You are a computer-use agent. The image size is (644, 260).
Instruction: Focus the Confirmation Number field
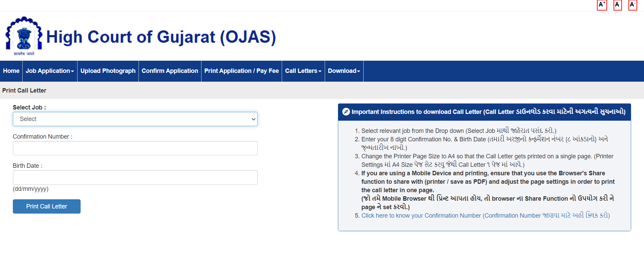tap(135, 148)
